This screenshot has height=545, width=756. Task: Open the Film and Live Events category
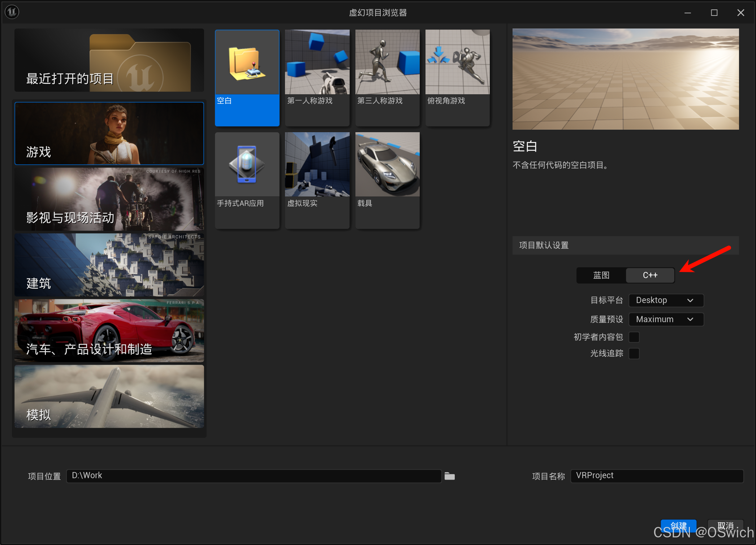[x=109, y=199]
